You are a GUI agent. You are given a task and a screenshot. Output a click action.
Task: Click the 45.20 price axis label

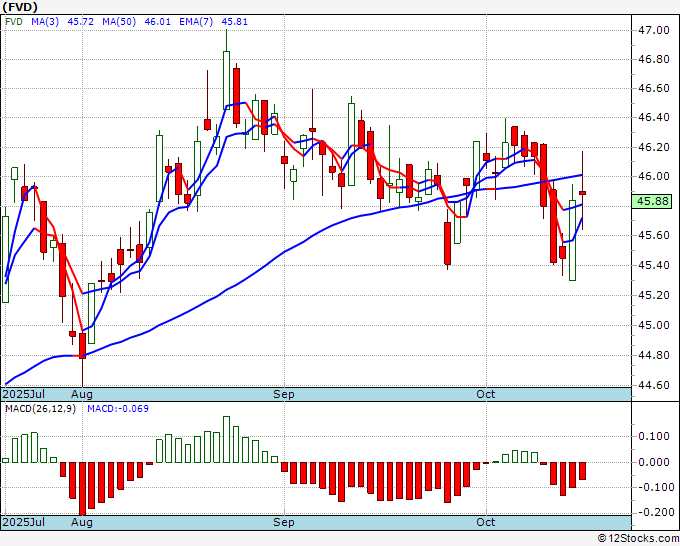click(654, 295)
